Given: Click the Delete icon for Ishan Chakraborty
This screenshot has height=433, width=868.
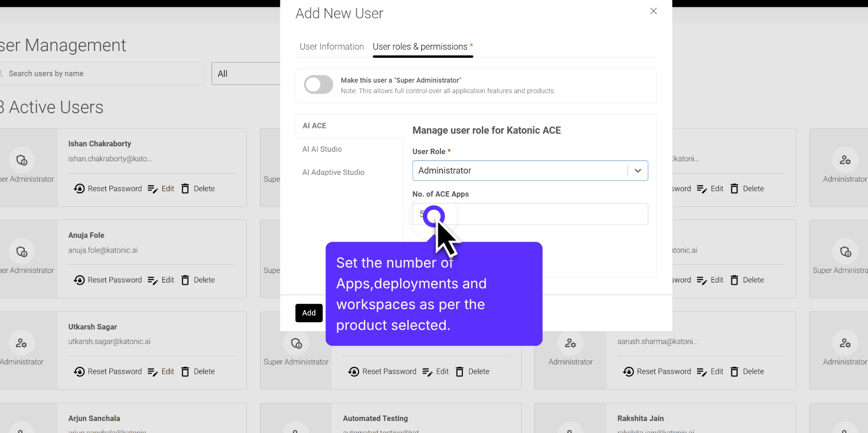Looking at the screenshot, I should (185, 188).
